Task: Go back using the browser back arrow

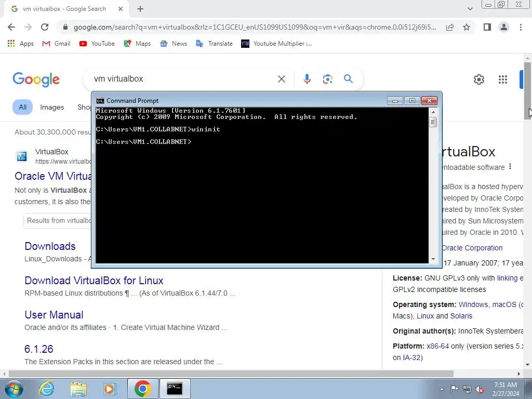Action: tap(11, 27)
